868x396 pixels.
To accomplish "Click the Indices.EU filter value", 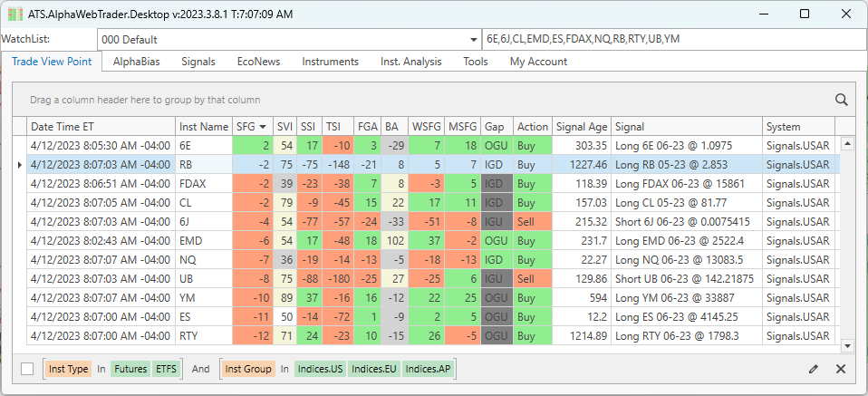I will [373, 369].
